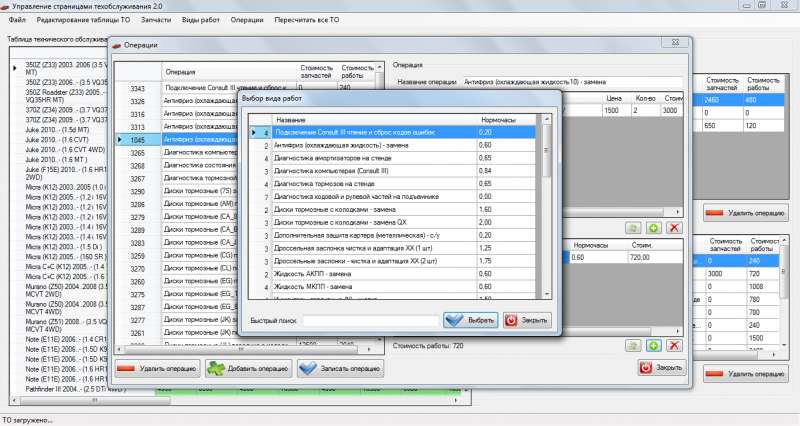The width and height of the screenshot is (800, 426).
Task: Select 350Z Roadster (Z33) 2005 in car list
Action: pyautogui.click(x=65, y=96)
